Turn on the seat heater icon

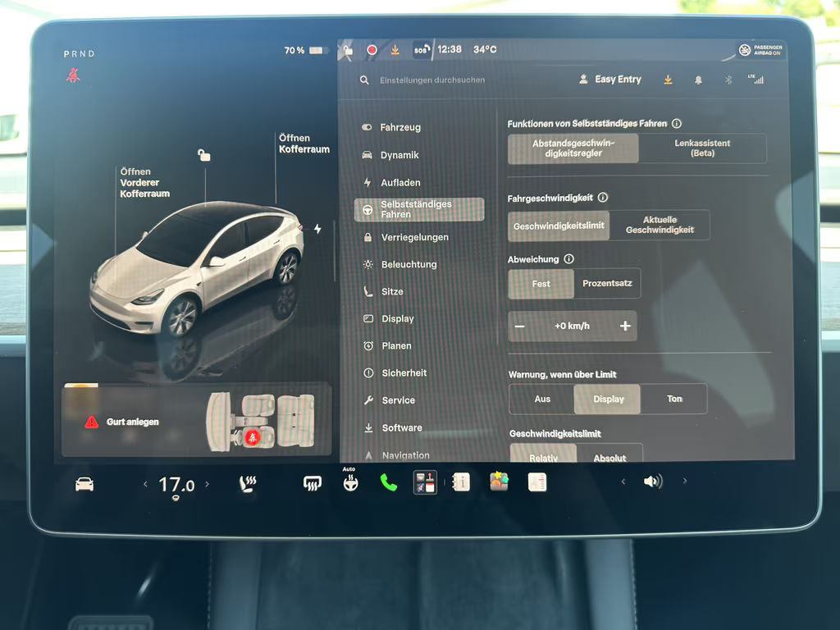coord(248,484)
